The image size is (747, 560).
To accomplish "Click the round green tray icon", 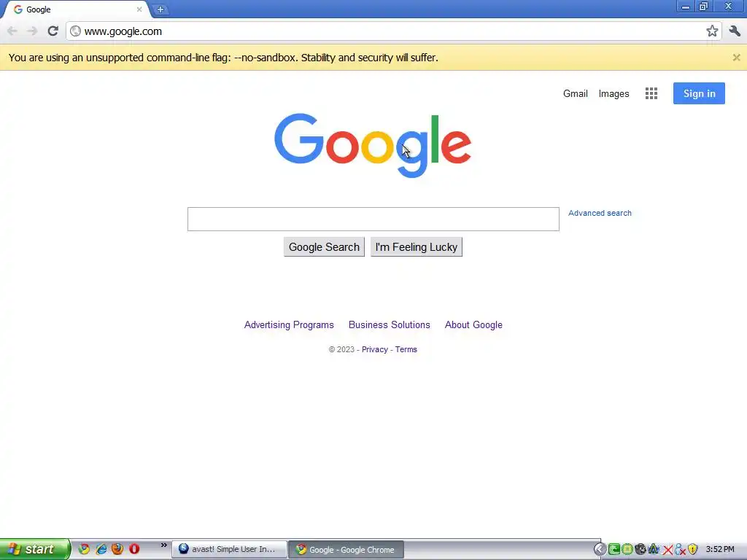I will tap(627, 550).
